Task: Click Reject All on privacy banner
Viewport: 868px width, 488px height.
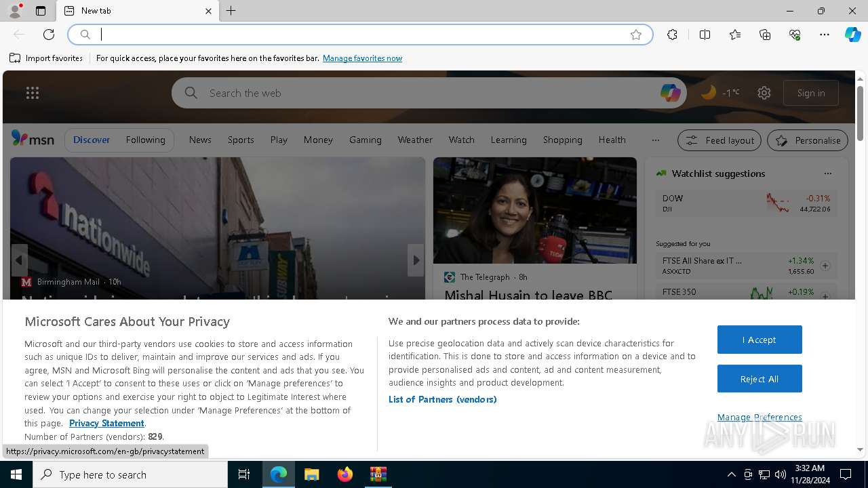Action: 759,379
